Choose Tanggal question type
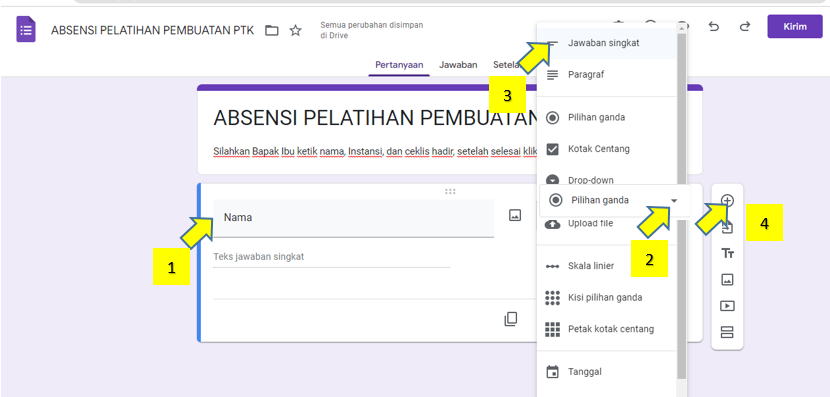Image resolution: width=830 pixels, height=397 pixels. tap(607, 372)
